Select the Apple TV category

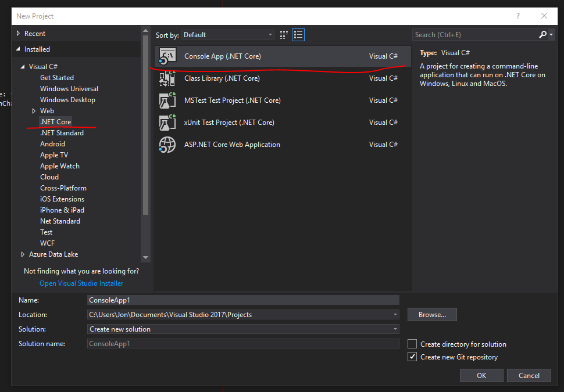pos(54,155)
